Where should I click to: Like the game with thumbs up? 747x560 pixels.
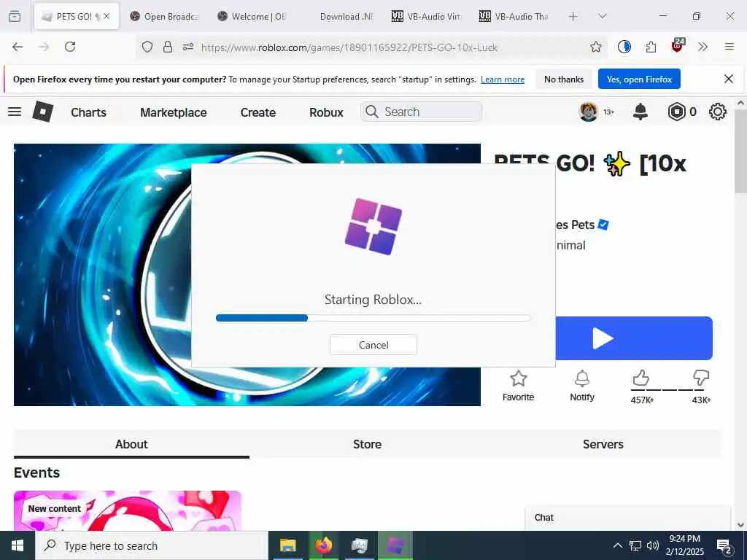(640, 378)
